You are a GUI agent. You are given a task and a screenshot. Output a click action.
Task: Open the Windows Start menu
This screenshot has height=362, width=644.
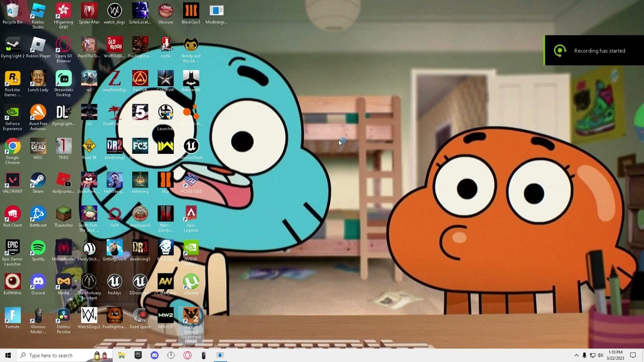click(8, 355)
